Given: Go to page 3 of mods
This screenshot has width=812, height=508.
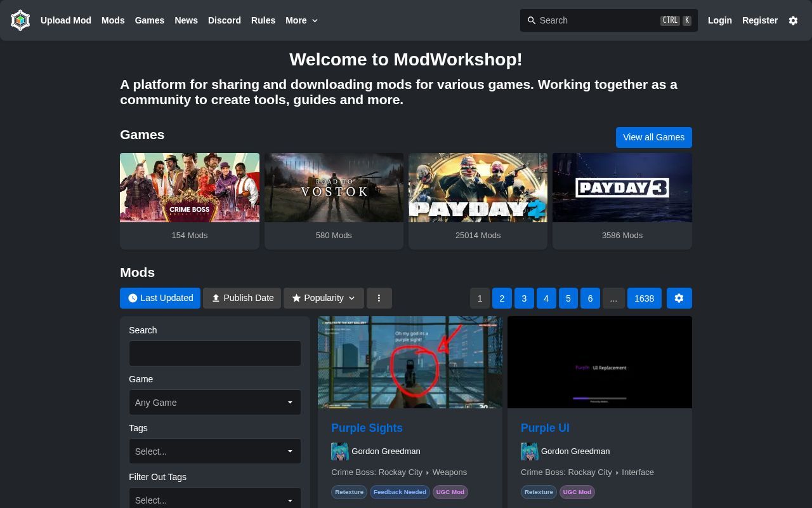Looking at the screenshot, I should click(x=524, y=298).
